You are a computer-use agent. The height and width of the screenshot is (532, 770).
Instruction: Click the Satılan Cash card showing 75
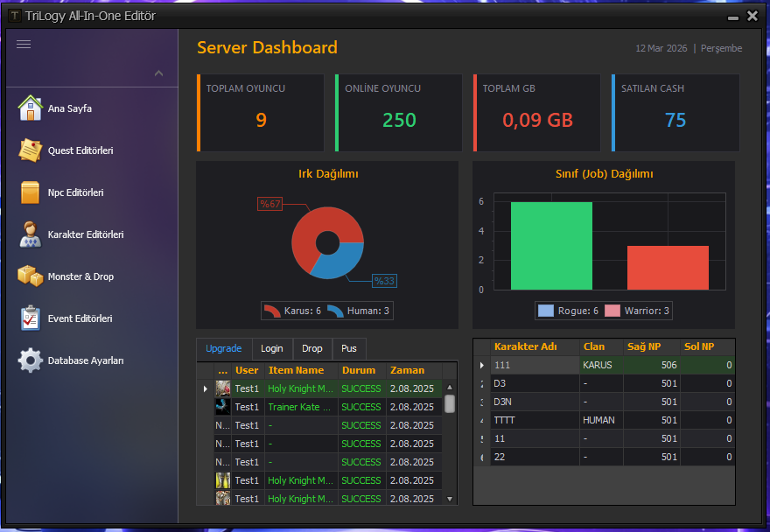pos(675,113)
